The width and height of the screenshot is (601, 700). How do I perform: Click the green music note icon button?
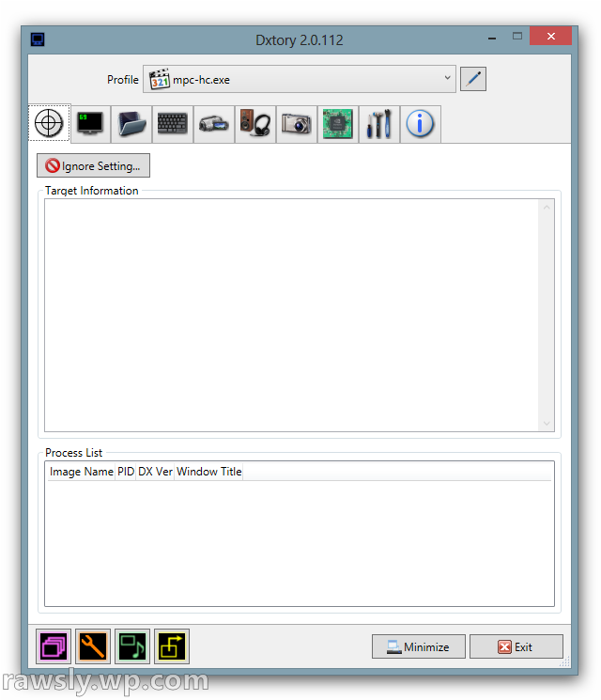[132, 646]
